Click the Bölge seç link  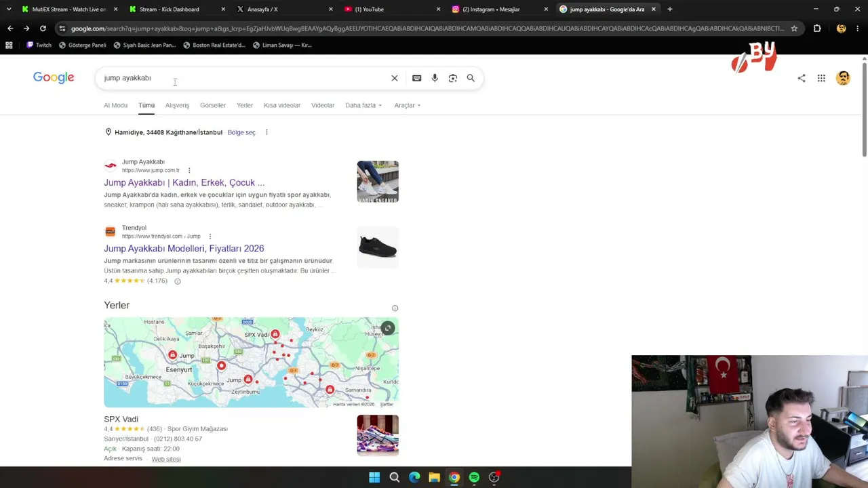click(x=241, y=132)
